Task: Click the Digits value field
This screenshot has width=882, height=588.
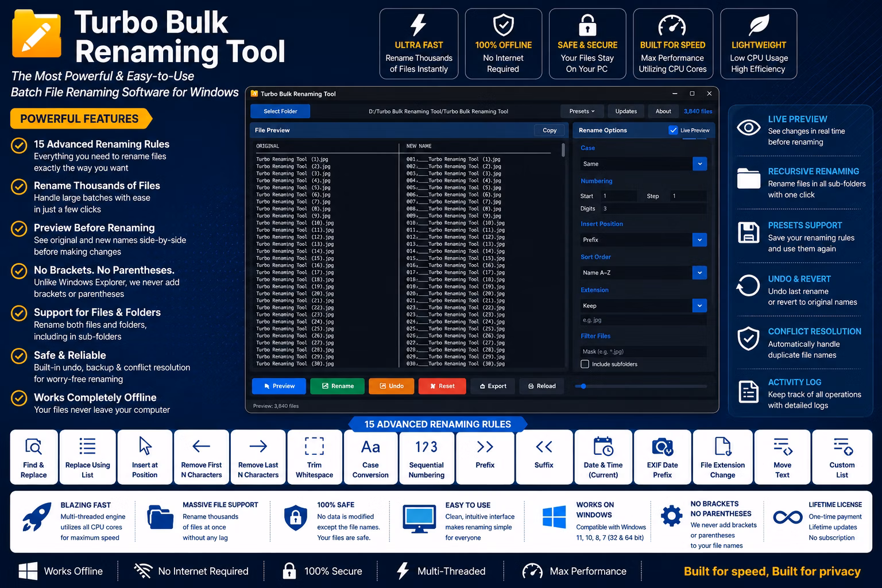Action: (653, 209)
